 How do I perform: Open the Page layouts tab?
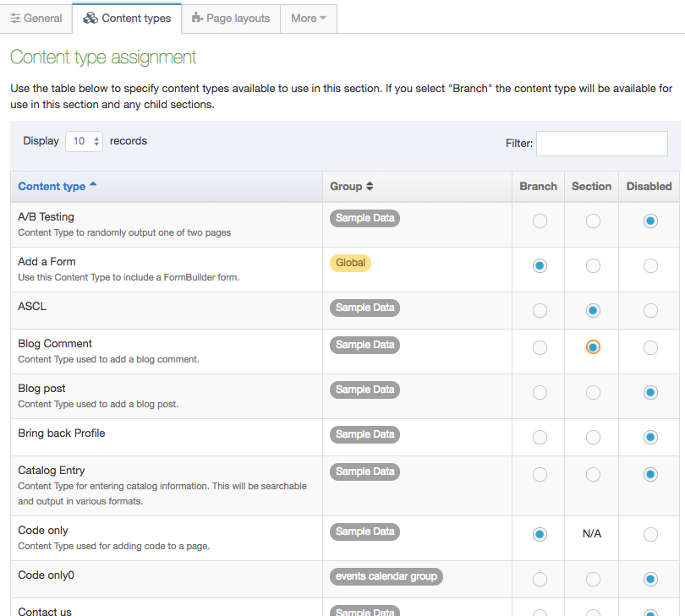click(231, 18)
